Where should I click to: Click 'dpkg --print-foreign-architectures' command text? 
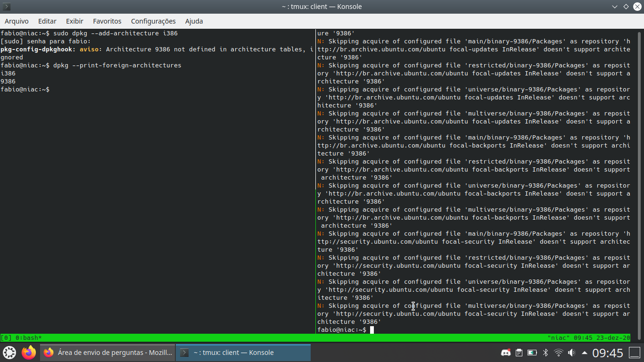117,66
